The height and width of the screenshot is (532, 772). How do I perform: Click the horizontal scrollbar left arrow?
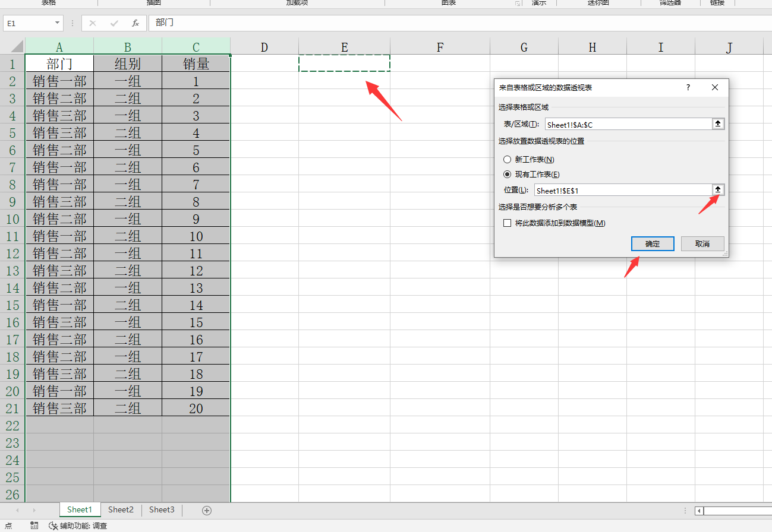pos(699,511)
